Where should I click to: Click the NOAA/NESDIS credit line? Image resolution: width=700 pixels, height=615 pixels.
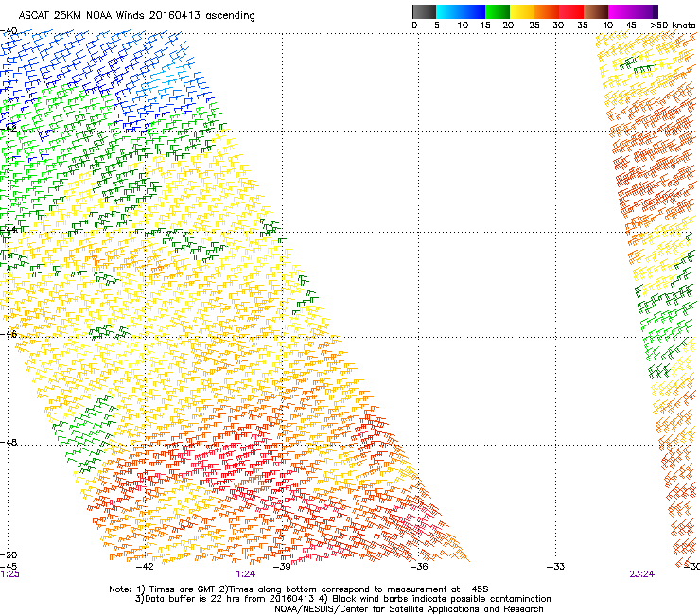pyautogui.click(x=409, y=609)
